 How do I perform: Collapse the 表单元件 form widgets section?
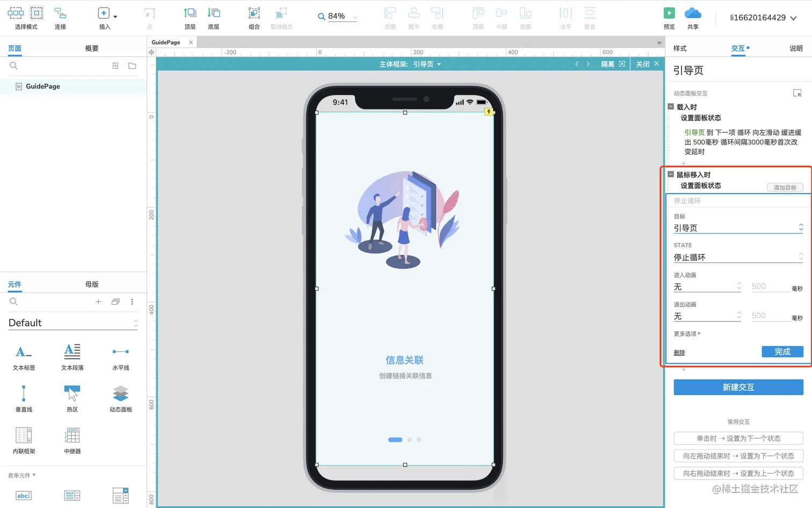[x=21, y=475]
